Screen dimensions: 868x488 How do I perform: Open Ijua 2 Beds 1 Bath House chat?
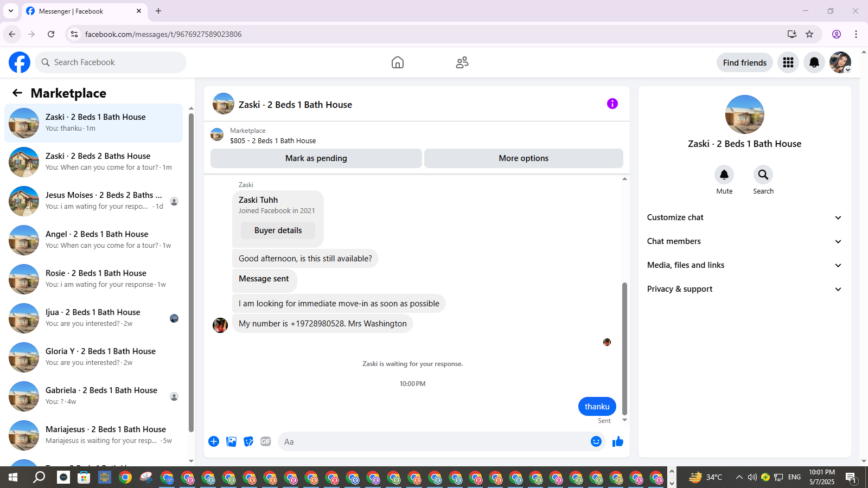pos(93,318)
